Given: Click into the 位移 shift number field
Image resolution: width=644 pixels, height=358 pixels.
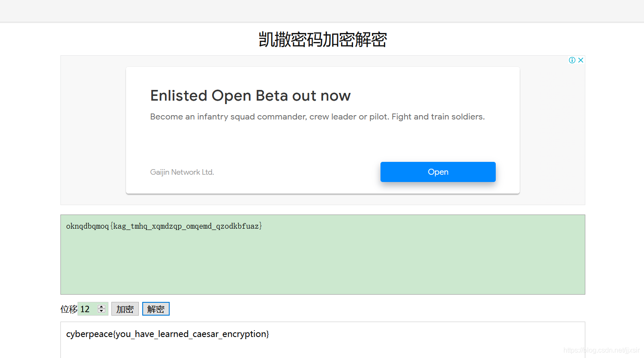Looking at the screenshot, I should click(x=93, y=309).
